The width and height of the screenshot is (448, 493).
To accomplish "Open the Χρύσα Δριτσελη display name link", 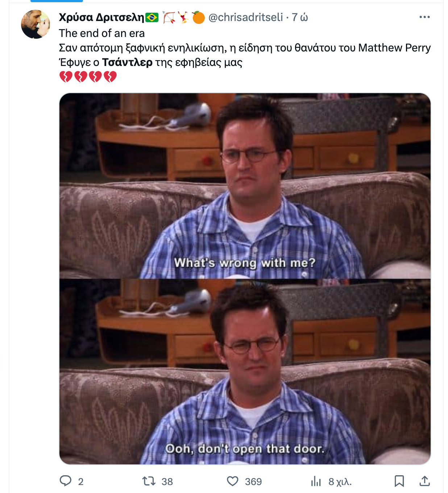I will coord(101,17).
